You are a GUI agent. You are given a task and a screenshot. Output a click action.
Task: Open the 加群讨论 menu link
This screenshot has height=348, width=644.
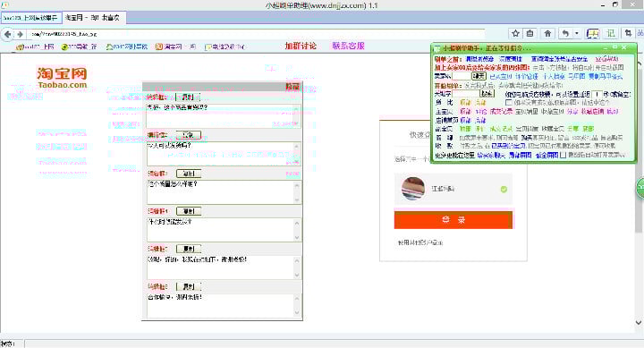[301, 46]
